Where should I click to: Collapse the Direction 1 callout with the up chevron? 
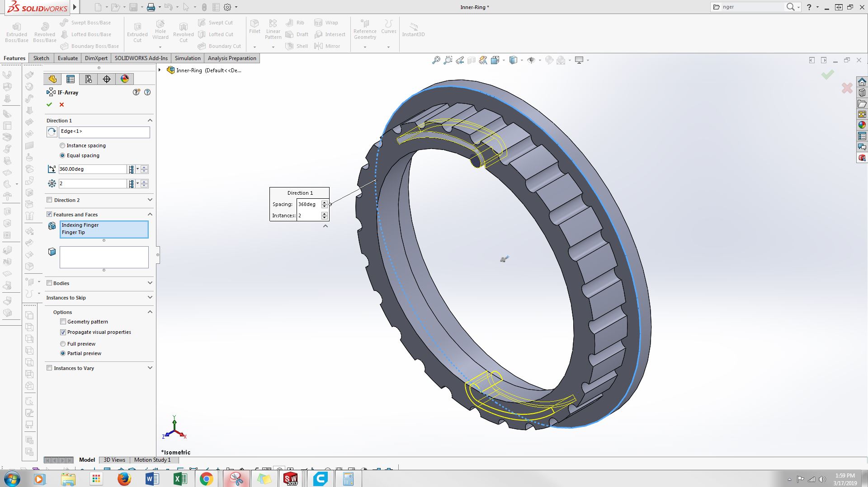pyautogui.click(x=325, y=226)
